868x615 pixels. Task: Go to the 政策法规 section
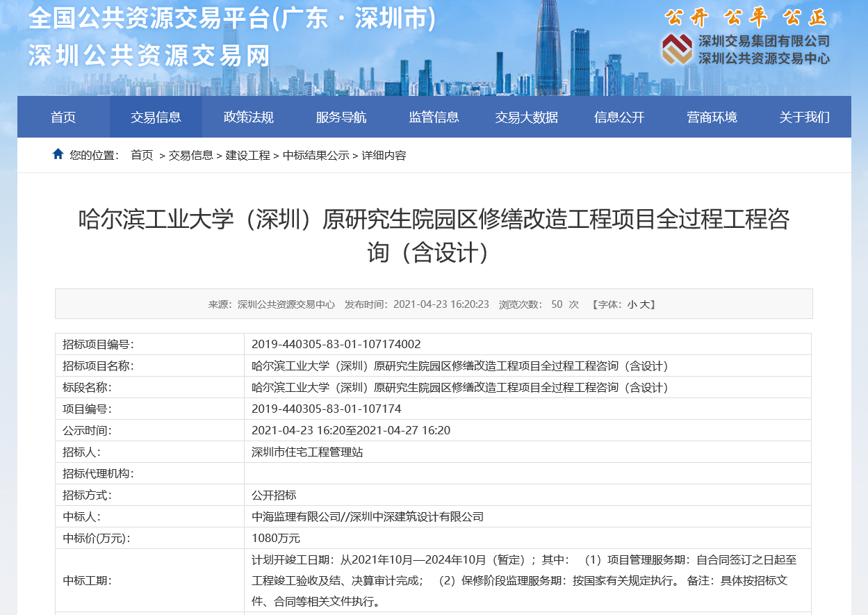248,117
